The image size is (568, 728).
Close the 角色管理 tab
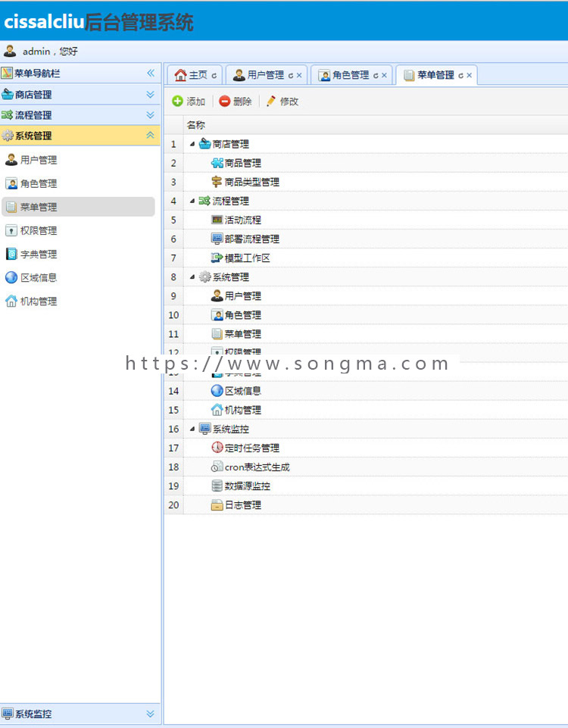384,75
